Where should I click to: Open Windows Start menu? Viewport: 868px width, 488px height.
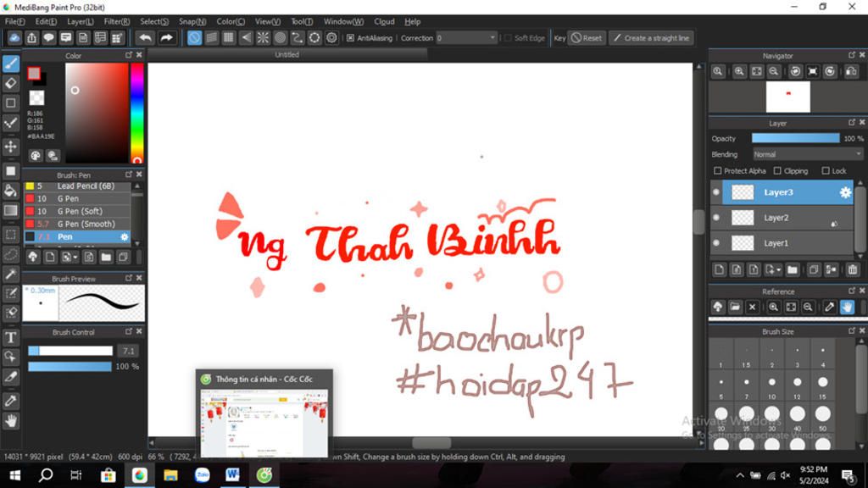coord(15,475)
